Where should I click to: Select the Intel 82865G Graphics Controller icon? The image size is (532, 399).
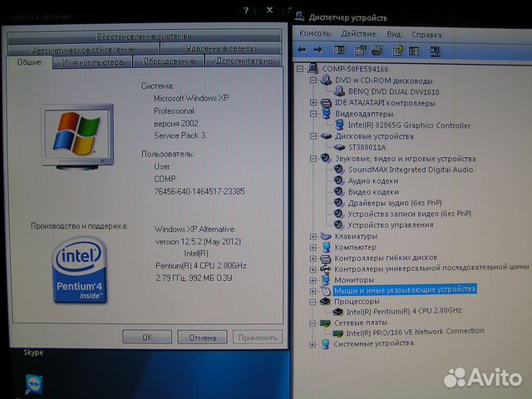339,125
